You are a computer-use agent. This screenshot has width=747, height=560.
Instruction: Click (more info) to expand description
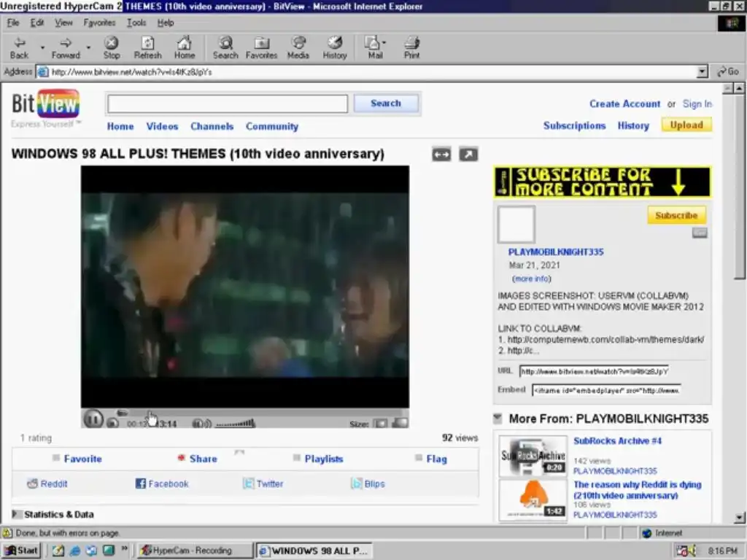(531, 279)
